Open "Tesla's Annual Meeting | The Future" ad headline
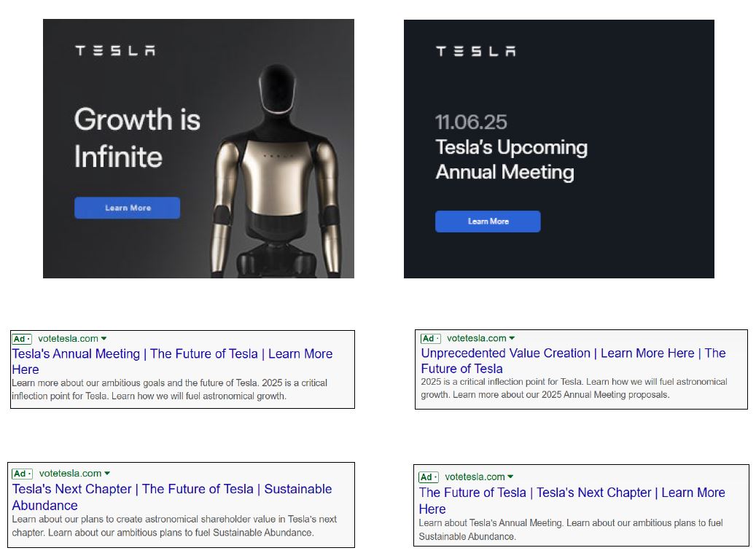This screenshot has height=556, width=756. click(172, 354)
